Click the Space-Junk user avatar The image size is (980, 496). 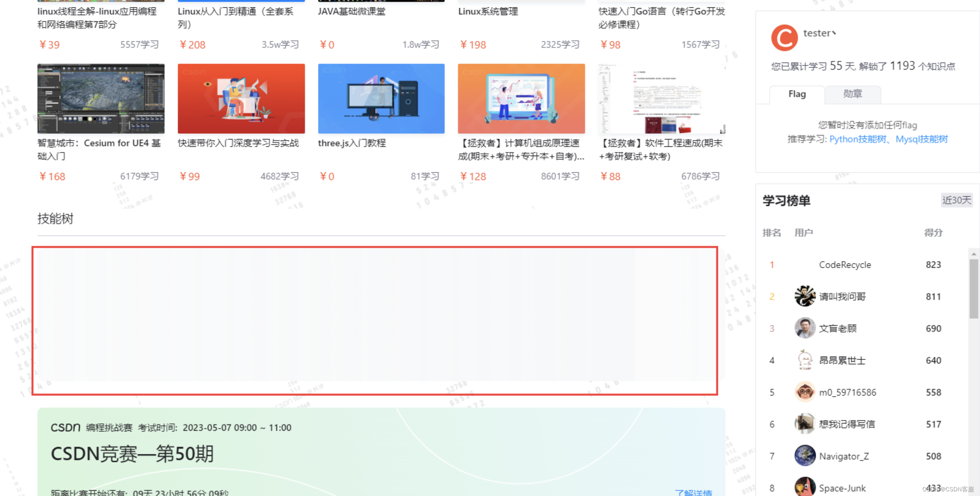click(805, 487)
